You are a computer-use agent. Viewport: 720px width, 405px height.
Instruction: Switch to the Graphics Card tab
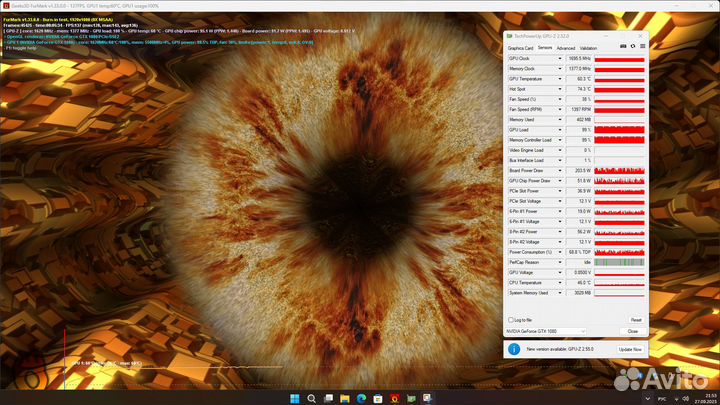pyautogui.click(x=520, y=48)
